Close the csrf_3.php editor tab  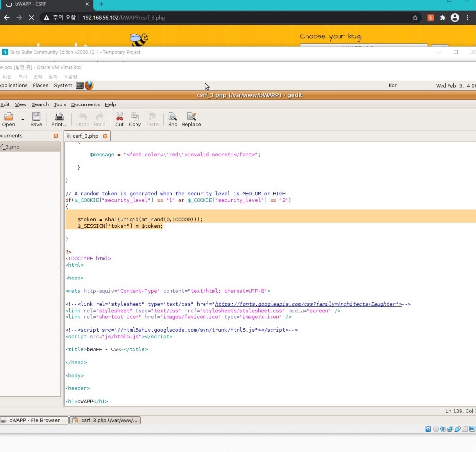[105, 136]
